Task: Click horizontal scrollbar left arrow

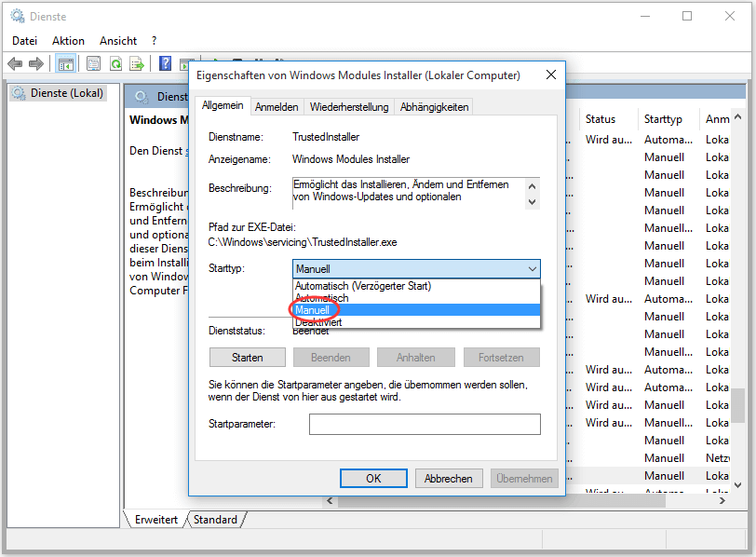Action: (330, 500)
